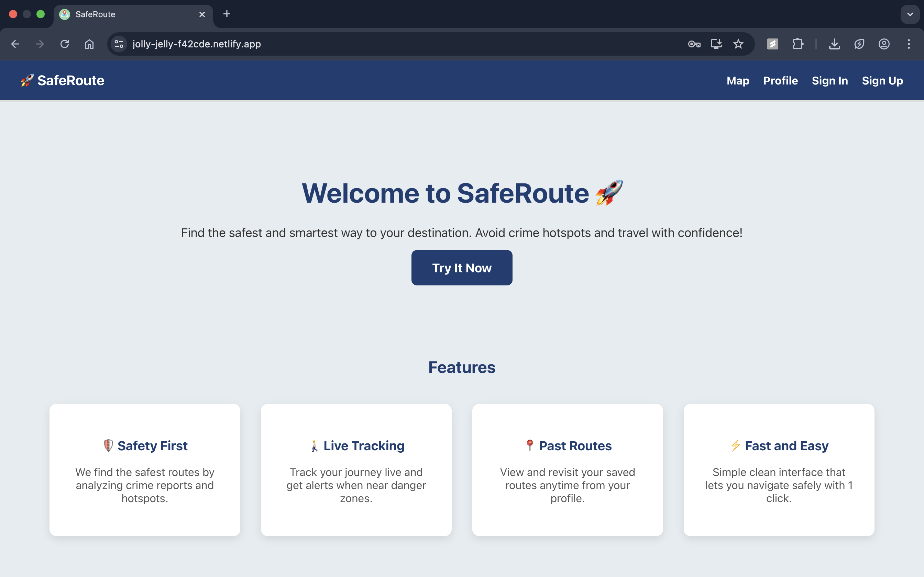The width and height of the screenshot is (924, 577).
Task: Open the extensions puzzle icon
Action: click(797, 44)
